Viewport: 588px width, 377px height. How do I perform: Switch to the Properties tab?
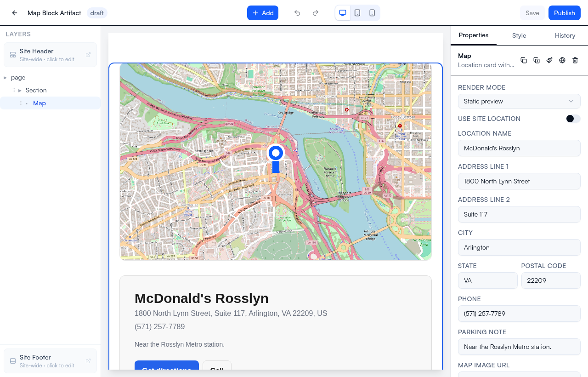(x=474, y=35)
